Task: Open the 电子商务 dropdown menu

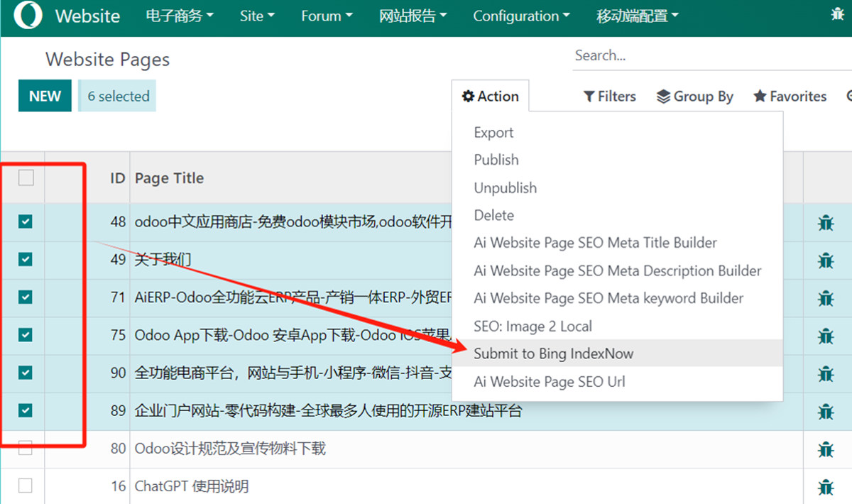Action: [180, 16]
